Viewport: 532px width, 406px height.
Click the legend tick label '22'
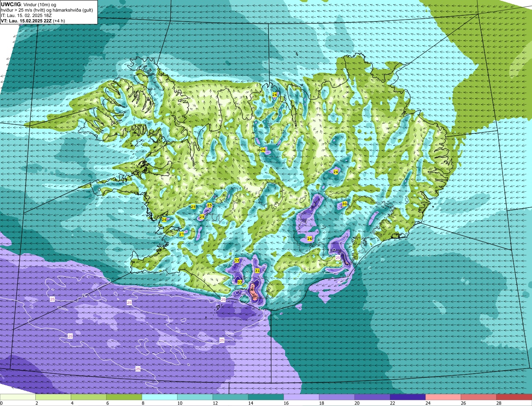(x=392, y=403)
